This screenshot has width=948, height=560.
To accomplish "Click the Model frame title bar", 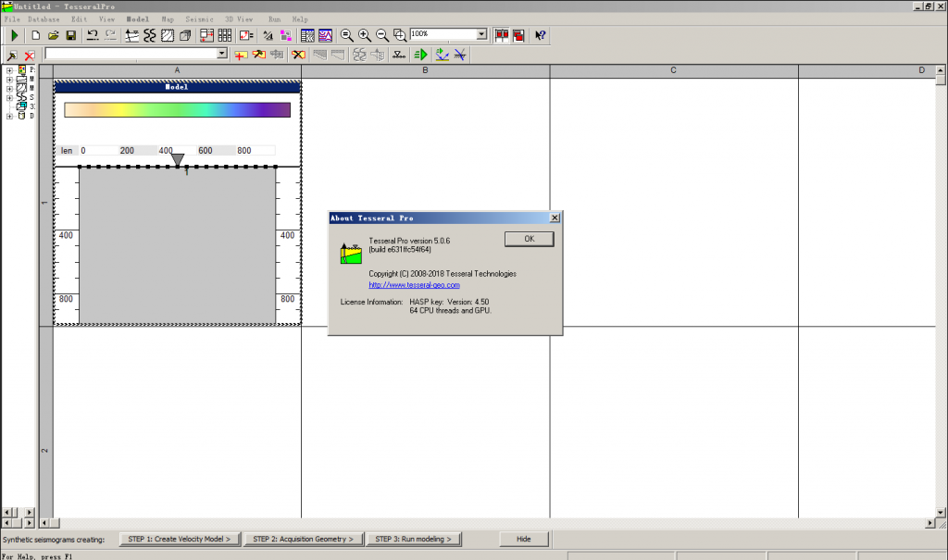I will [x=177, y=87].
